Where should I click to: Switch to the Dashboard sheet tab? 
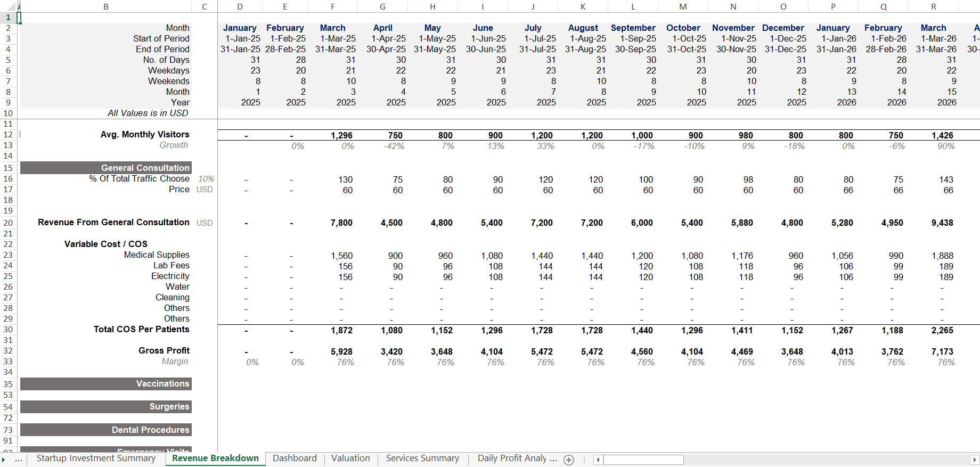pyautogui.click(x=295, y=458)
